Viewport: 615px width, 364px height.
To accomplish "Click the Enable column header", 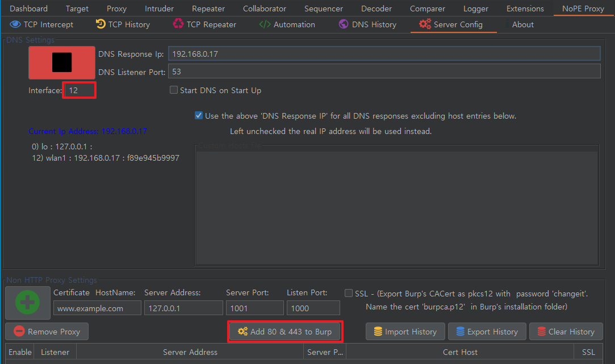I will coord(20,352).
